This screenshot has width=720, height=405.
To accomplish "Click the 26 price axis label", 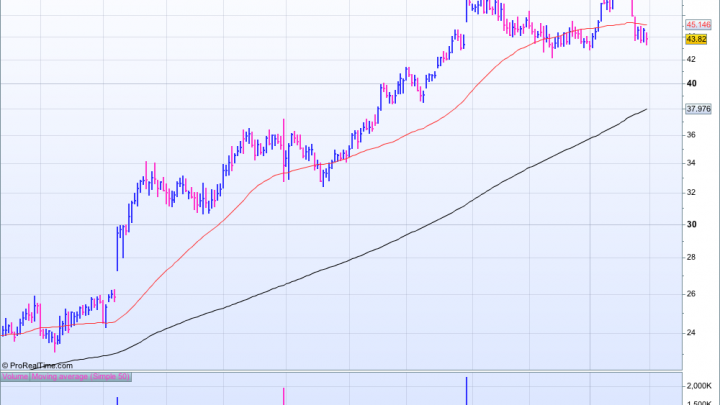I will tap(691, 294).
